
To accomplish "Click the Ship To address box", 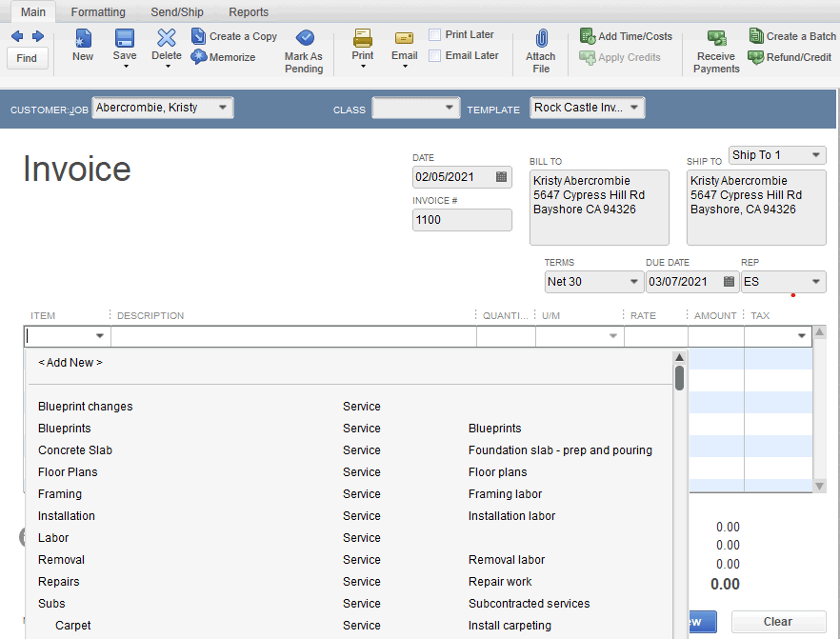I will (756, 208).
